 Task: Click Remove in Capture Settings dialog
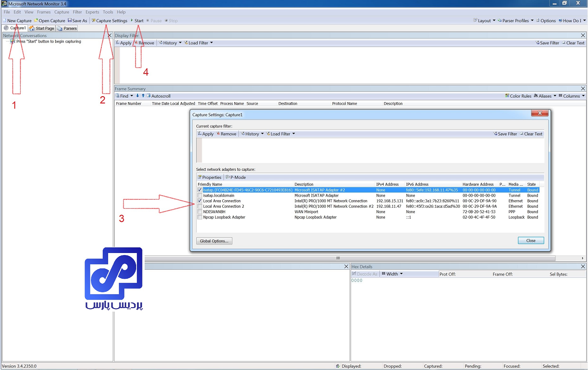pos(227,134)
